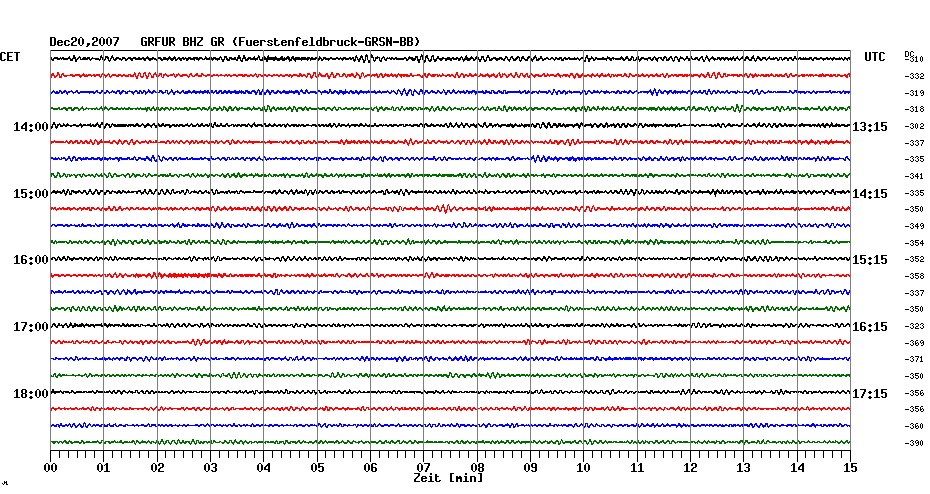
Task: Click DC offset value -352
Action: [915, 259]
